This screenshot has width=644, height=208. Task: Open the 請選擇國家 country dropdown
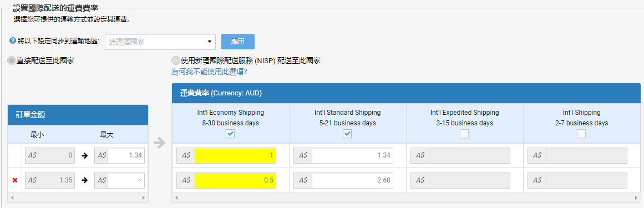tap(160, 42)
